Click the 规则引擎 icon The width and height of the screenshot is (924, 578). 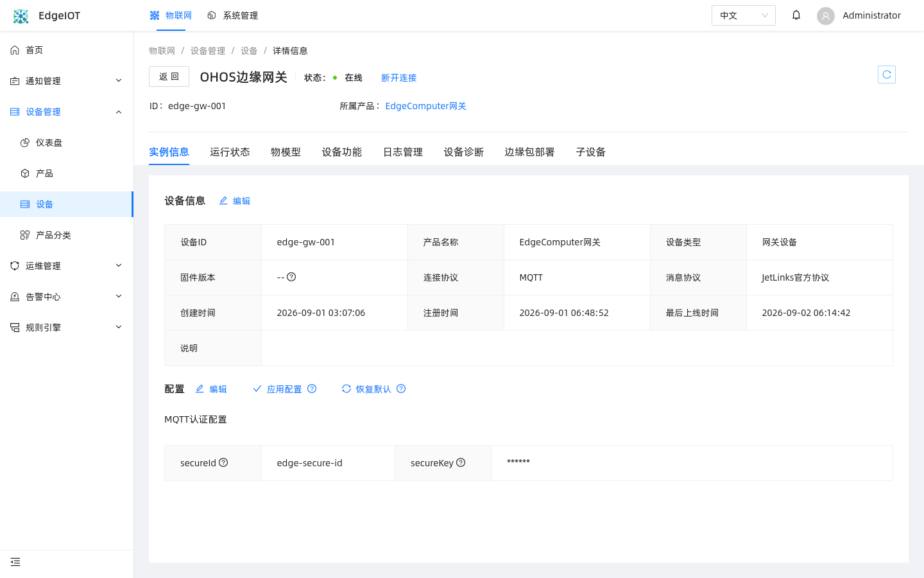[15, 328]
